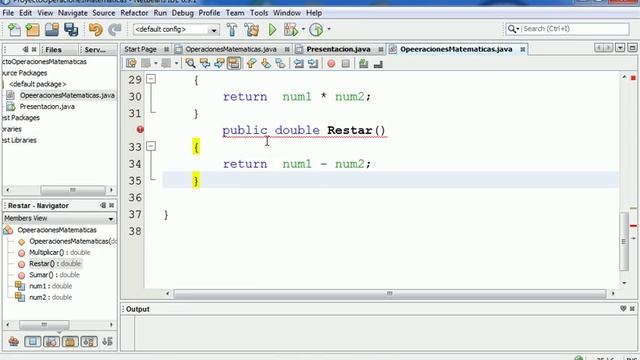Click the Previous Bookmark icon
The height and width of the screenshot is (360, 640).
[251, 63]
